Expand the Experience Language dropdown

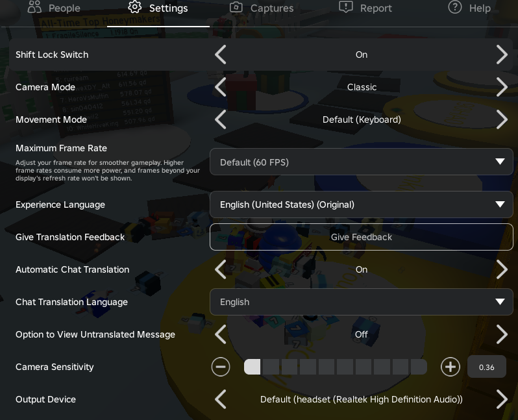point(362,204)
